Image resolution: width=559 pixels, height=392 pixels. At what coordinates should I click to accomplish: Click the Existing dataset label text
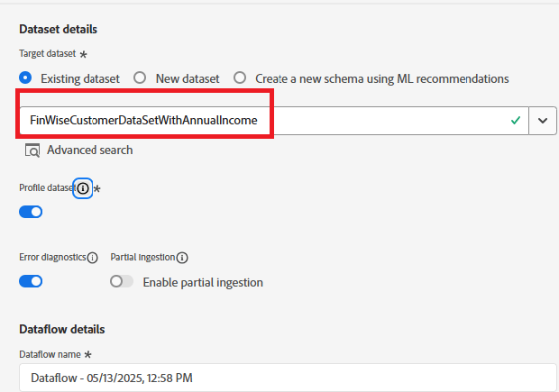point(80,78)
